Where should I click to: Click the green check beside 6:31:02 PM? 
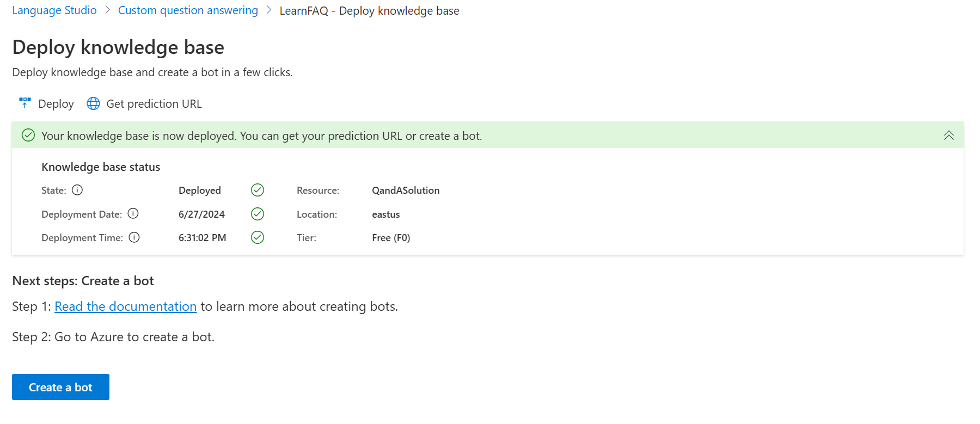click(258, 237)
